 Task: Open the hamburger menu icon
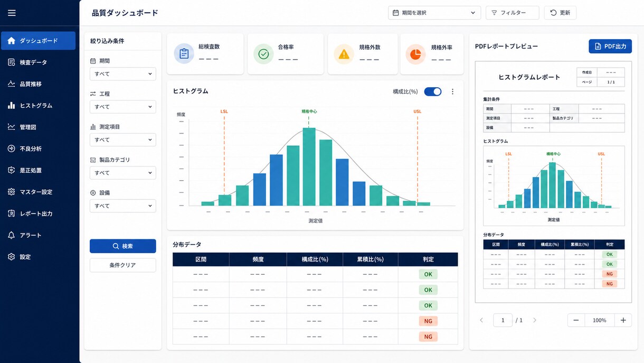tap(12, 13)
